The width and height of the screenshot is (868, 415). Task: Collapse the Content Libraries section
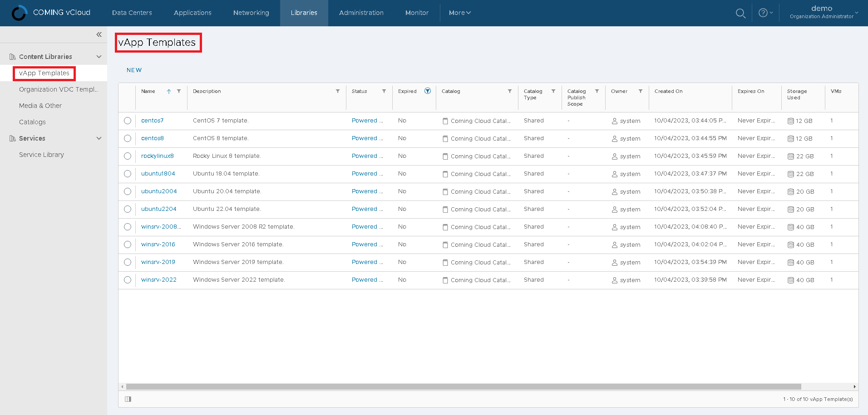(x=99, y=57)
